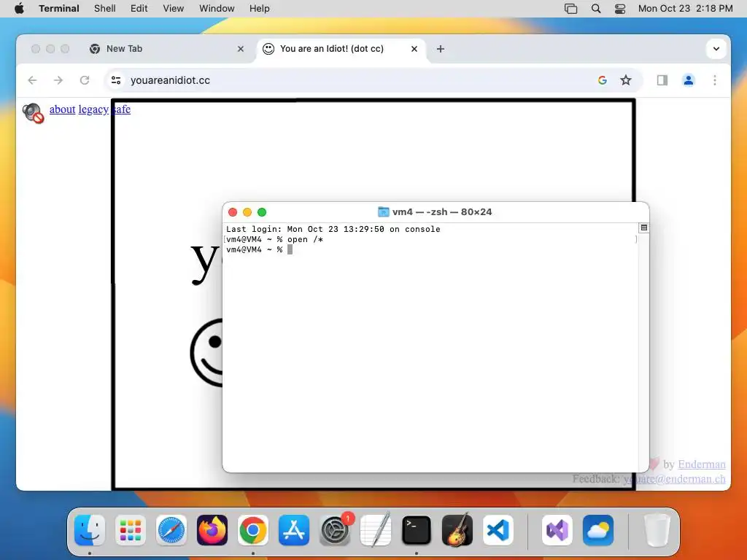
Task: Open Launchpad from the Dock
Action: point(131,530)
